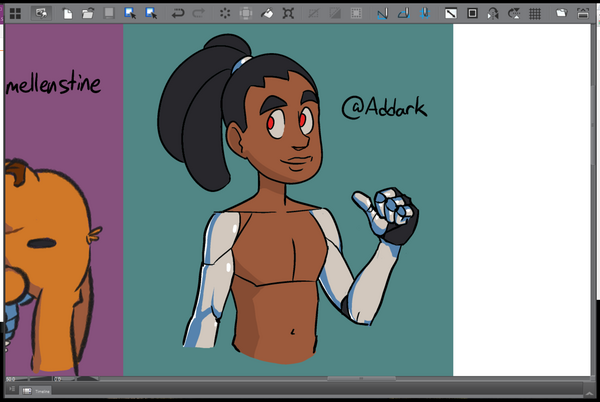
Task: Click the Save floppy disk icon
Action: click(x=108, y=14)
